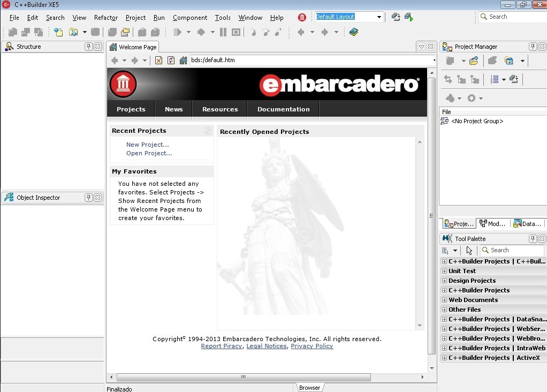Click the Project Manager view icon

(509, 61)
